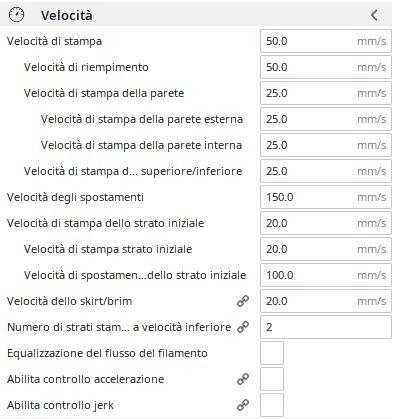Edit the Velocità di riempimento value
The height and width of the screenshot is (419, 395).
(x=326, y=67)
